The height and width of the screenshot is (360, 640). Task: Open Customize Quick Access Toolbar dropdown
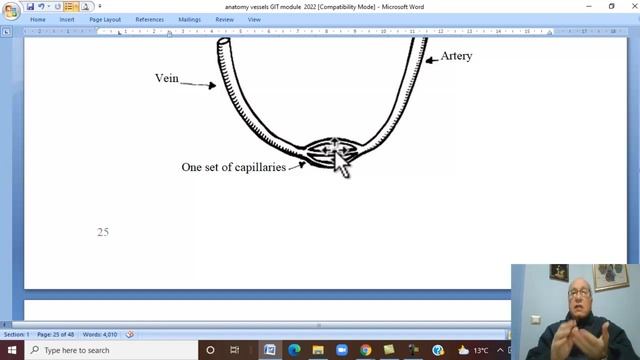pos(100,7)
